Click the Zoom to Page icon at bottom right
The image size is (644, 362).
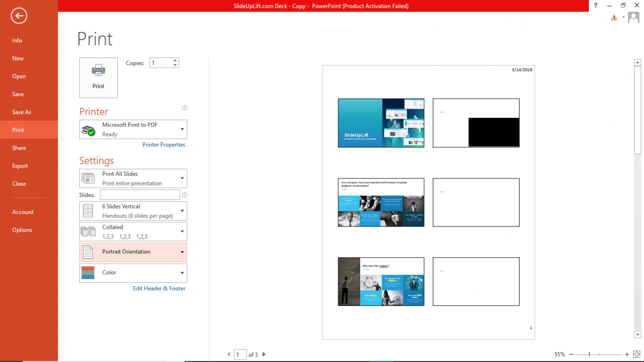[637, 354]
